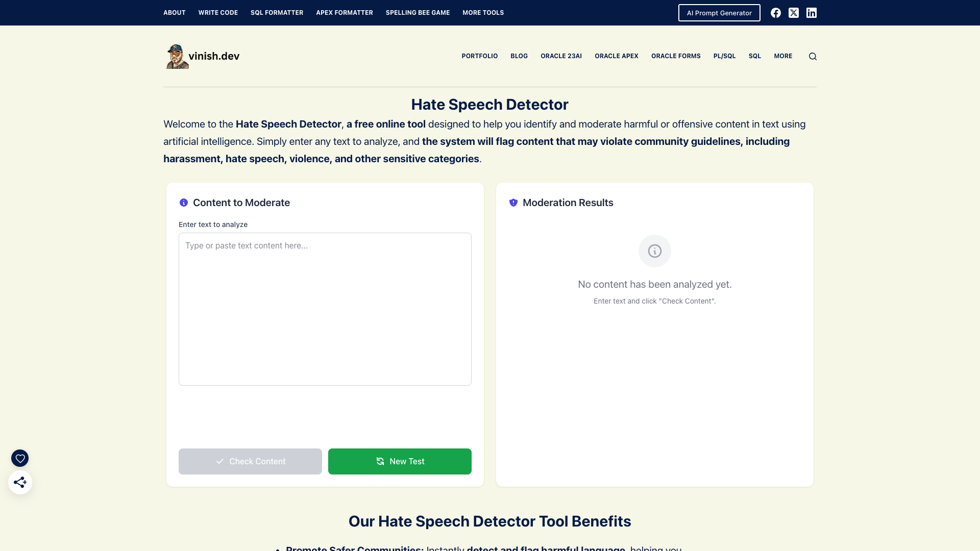Expand MORE TOOLS in top bar
Viewport: 980px width, 551px height.
click(x=483, y=13)
